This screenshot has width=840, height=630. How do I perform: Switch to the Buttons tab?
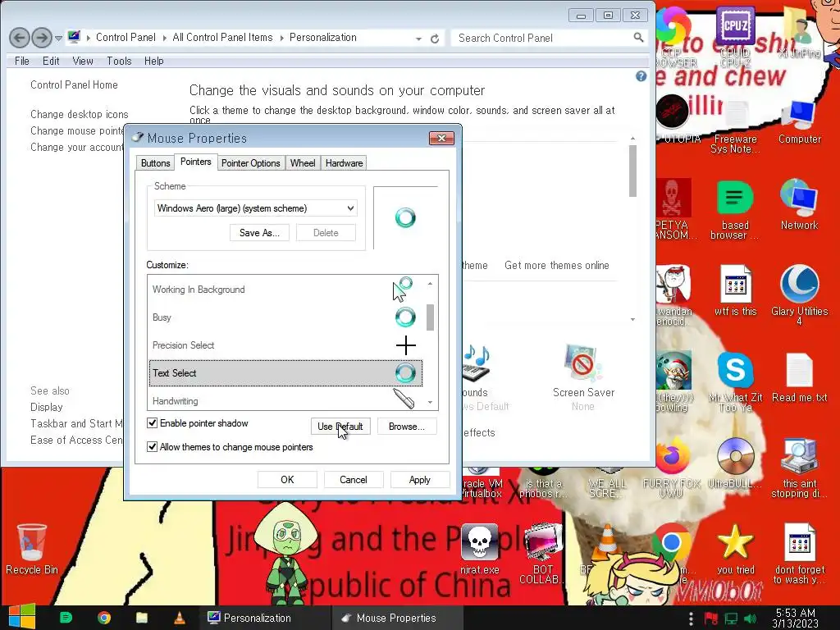155,163
